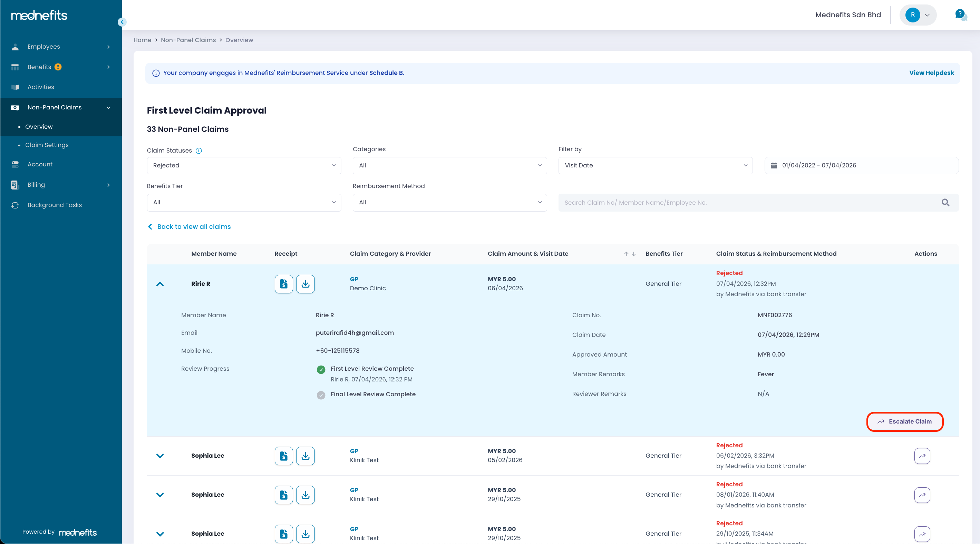Open Claim Settings in sidebar
This screenshot has height=544, width=980.
(47, 145)
